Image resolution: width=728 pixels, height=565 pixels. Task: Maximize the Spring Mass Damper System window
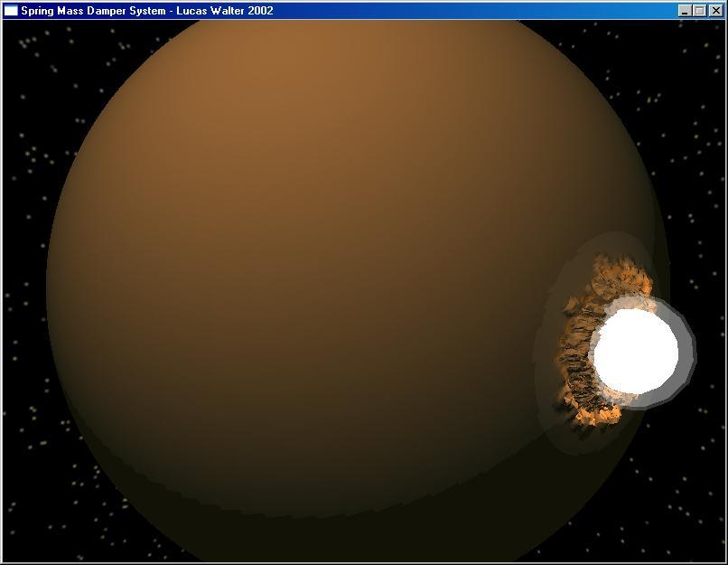pyautogui.click(x=700, y=11)
